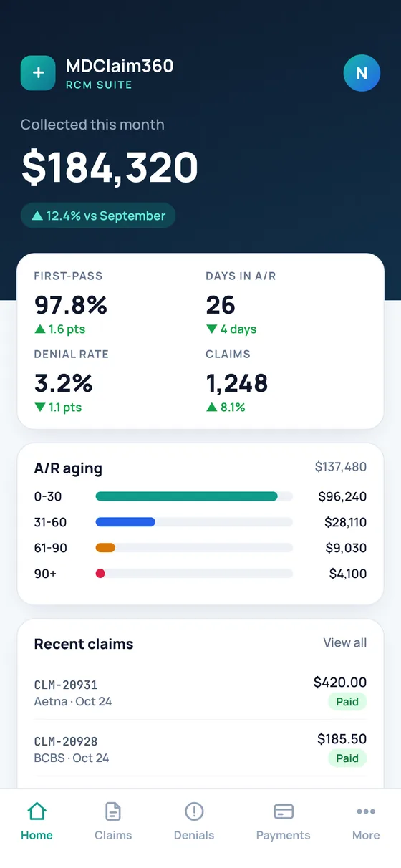Open the N profile avatar

pyautogui.click(x=362, y=73)
